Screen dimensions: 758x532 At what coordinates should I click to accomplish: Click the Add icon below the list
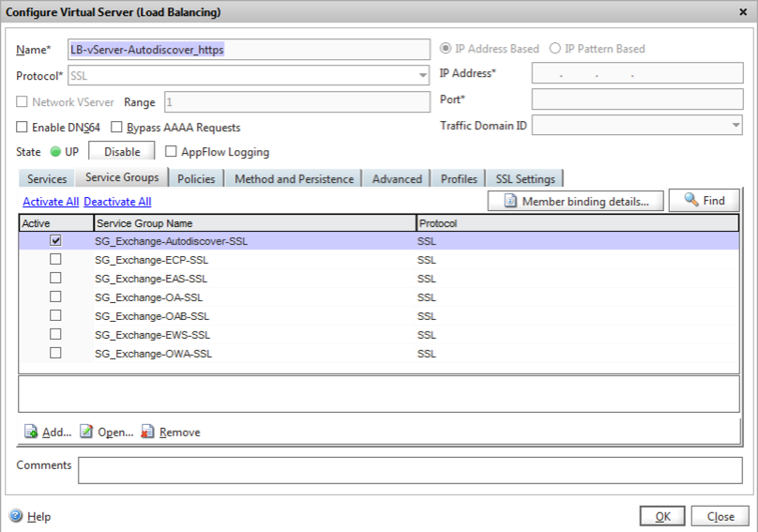[31, 433]
